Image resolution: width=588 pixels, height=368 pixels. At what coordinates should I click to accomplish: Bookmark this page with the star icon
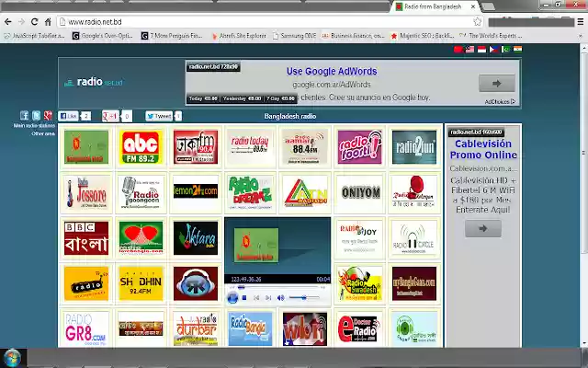pos(478,22)
